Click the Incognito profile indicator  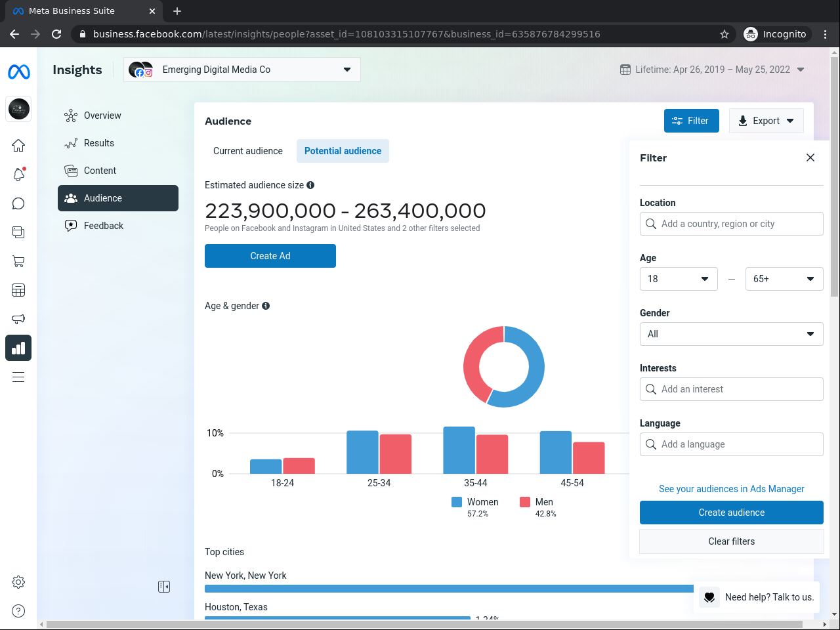point(775,34)
